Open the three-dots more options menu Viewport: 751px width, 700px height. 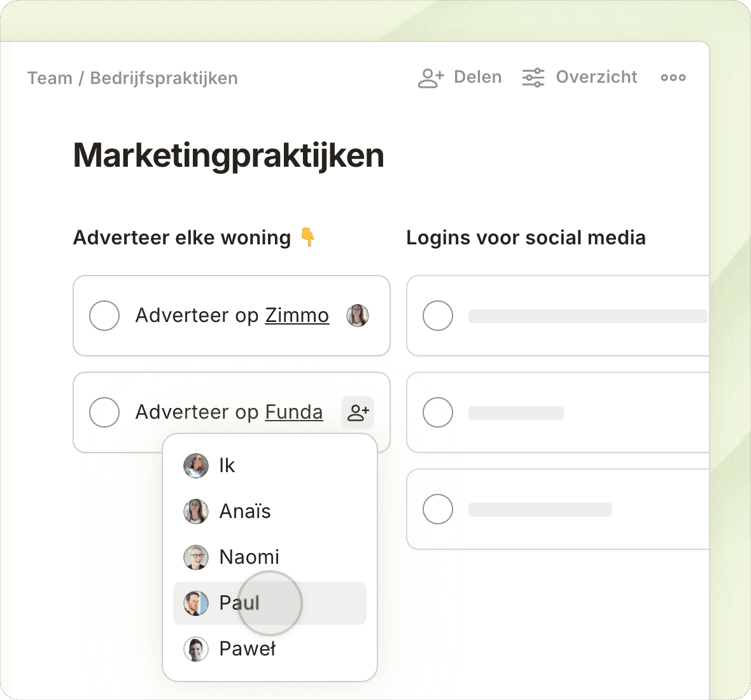click(673, 78)
